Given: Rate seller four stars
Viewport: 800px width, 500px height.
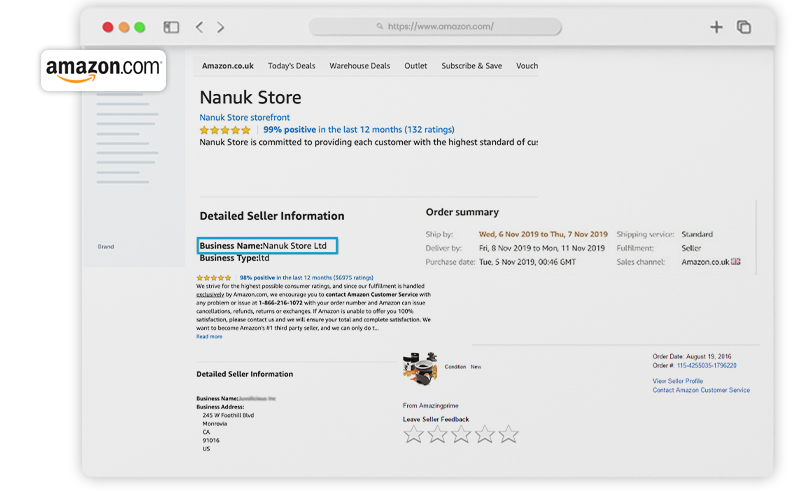Looking at the screenshot, I should tap(485, 435).
